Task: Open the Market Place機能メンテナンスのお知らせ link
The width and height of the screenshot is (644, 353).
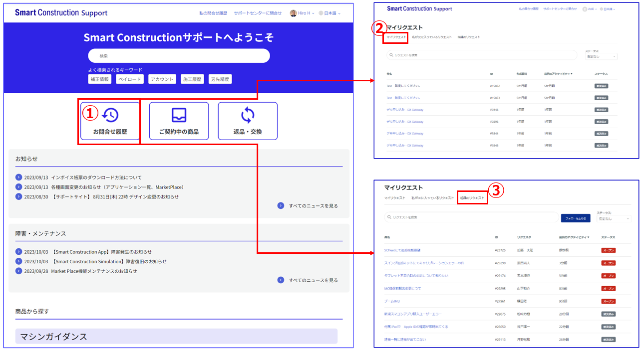Action: (94, 271)
